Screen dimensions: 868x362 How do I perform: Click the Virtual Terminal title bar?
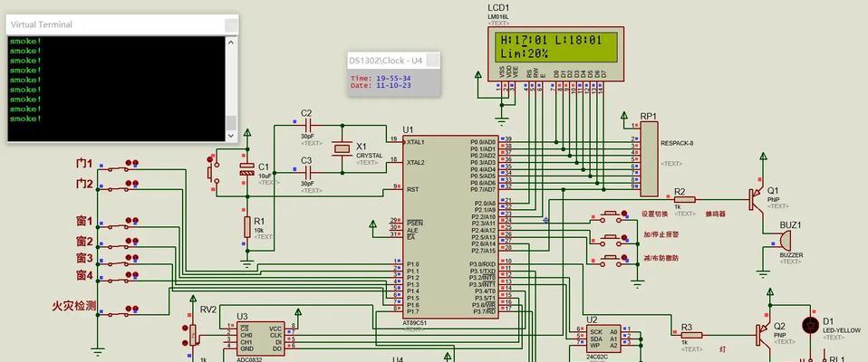pos(122,24)
